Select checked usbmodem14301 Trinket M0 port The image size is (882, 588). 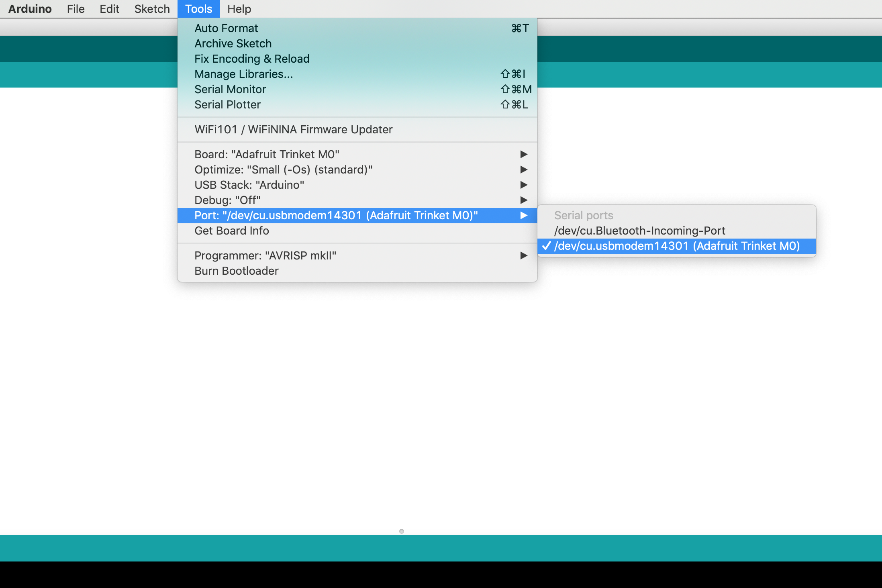point(676,246)
